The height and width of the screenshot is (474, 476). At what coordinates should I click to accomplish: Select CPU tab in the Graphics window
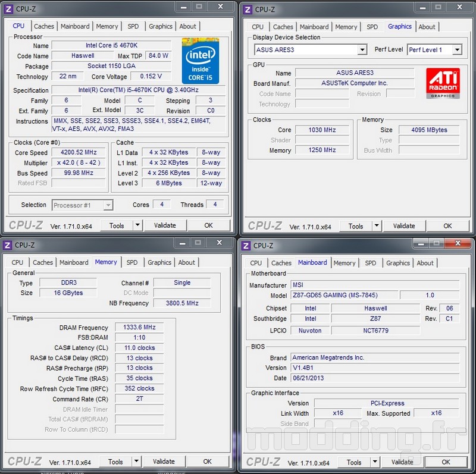click(x=258, y=27)
